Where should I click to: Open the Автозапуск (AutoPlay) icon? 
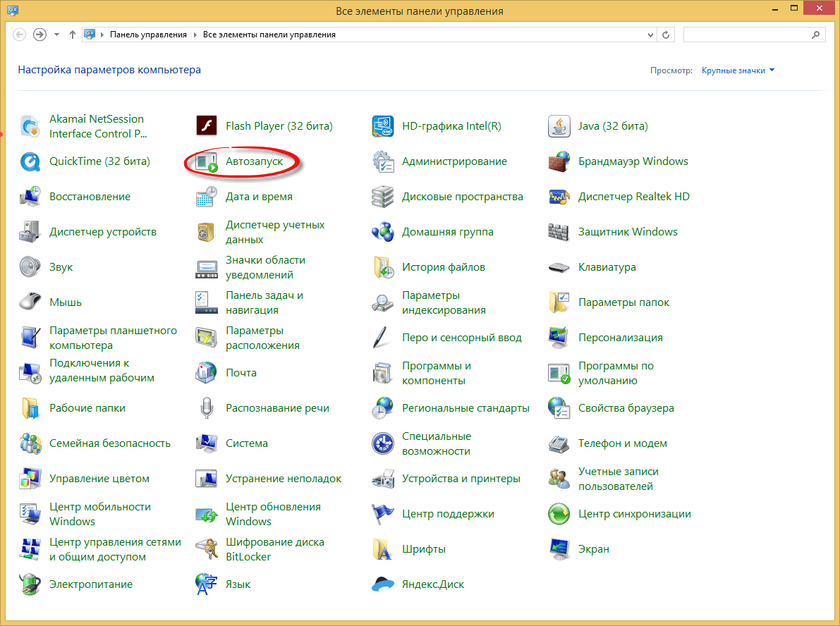tap(206, 162)
